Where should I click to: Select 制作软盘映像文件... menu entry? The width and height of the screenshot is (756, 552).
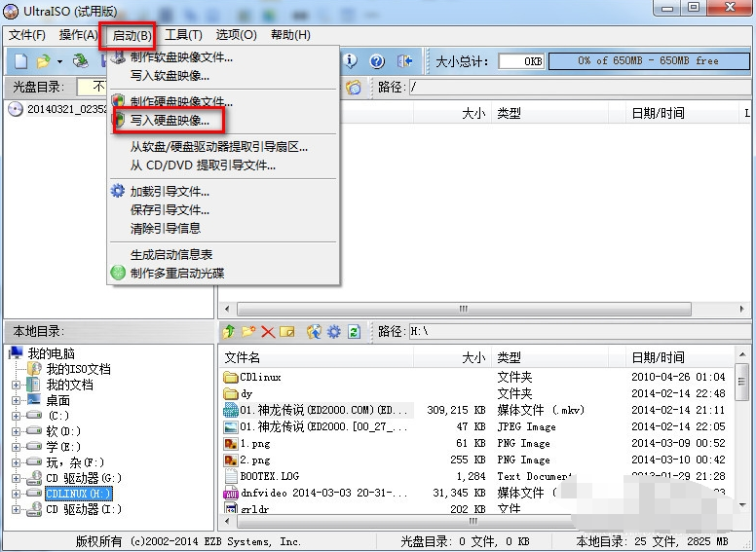pos(223,57)
